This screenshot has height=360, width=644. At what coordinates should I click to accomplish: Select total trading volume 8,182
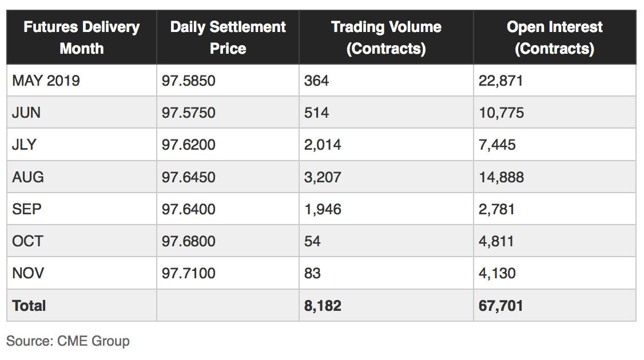(x=323, y=306)
